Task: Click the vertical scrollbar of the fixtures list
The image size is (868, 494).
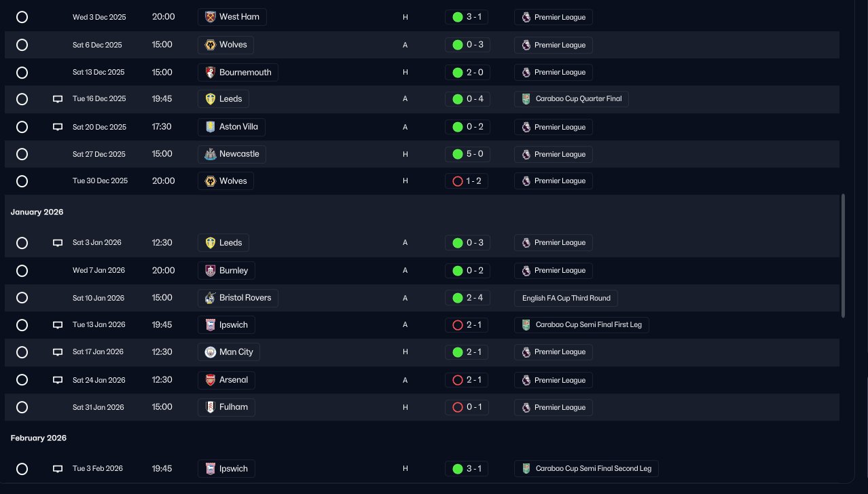Action: [844, 256]
